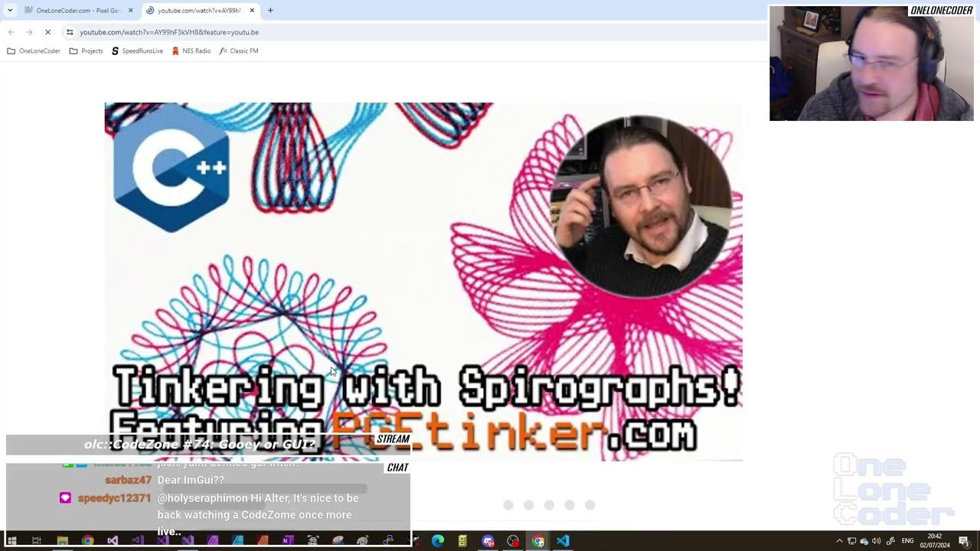Switch to the active Chrome window icon

coord(538,541)
